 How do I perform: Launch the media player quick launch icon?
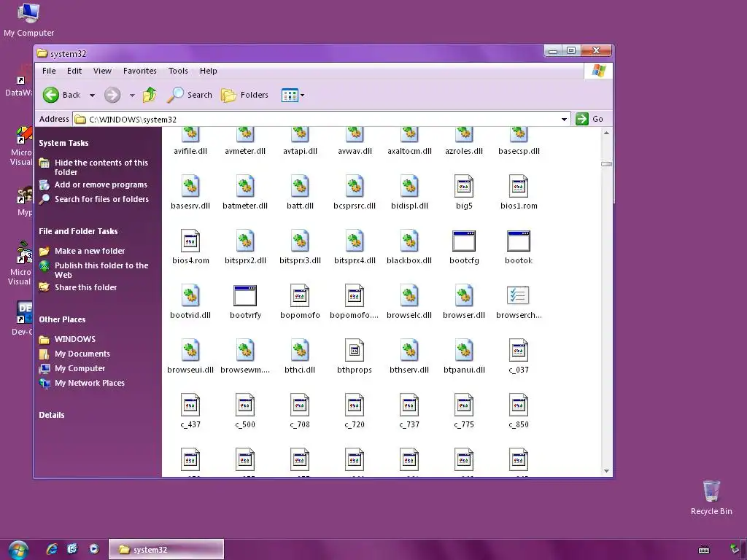(x=94, y=549)
